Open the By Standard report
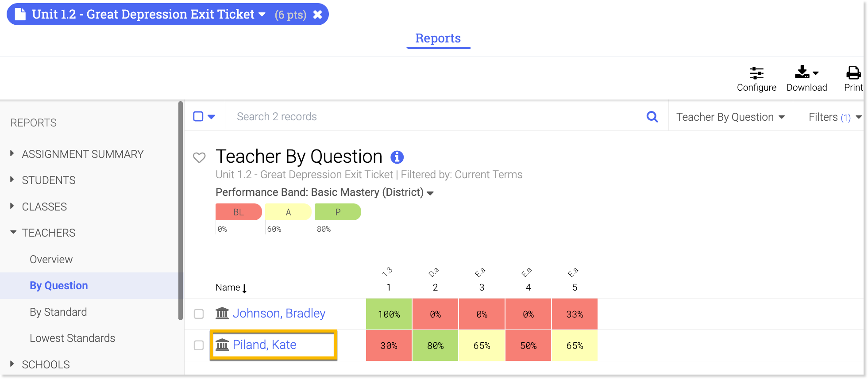The width and height of the screenshot is (868, 379). 58,312
